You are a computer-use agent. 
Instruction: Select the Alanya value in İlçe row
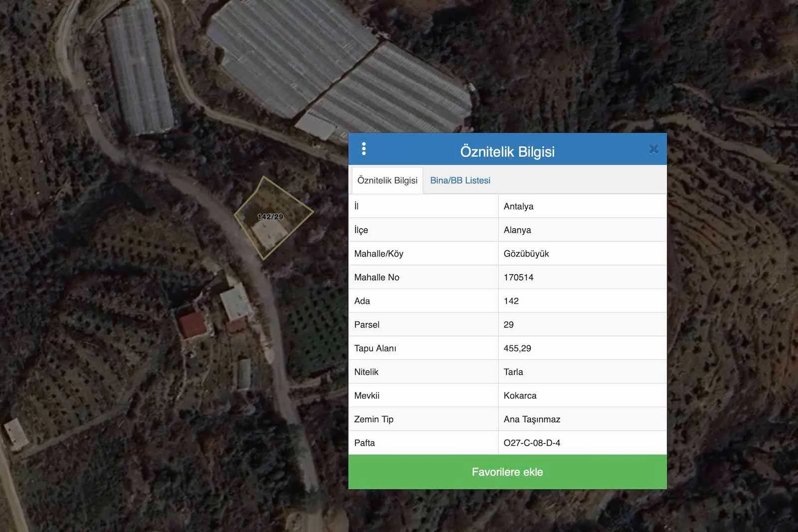pyautogui.click(x=517, y=230)
